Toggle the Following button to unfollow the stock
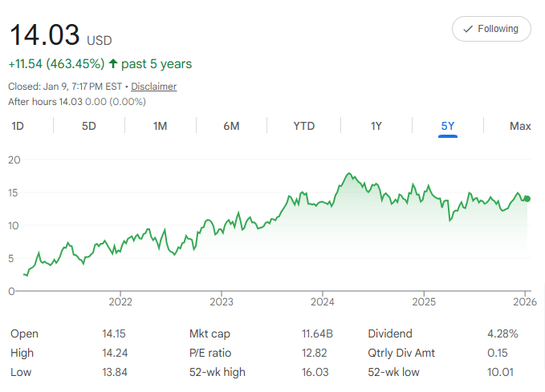Image resolution: width=545 pixels, height=392 pixels. [x=491, y=29]
